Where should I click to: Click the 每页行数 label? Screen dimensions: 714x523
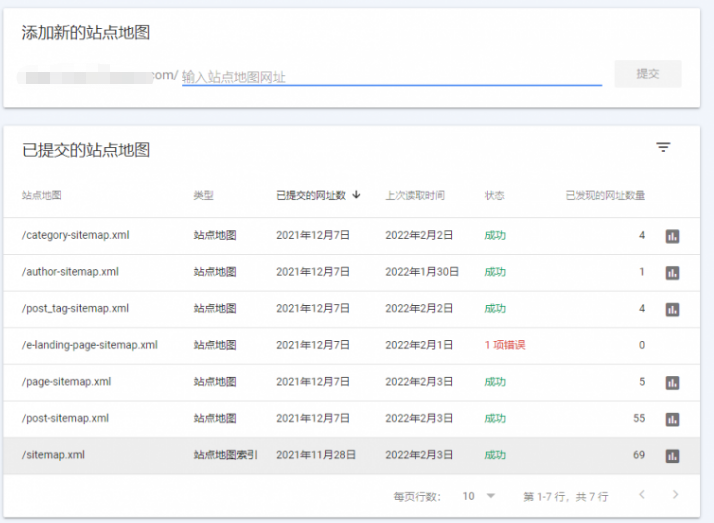pyautogui.click(x=417, y=496)
